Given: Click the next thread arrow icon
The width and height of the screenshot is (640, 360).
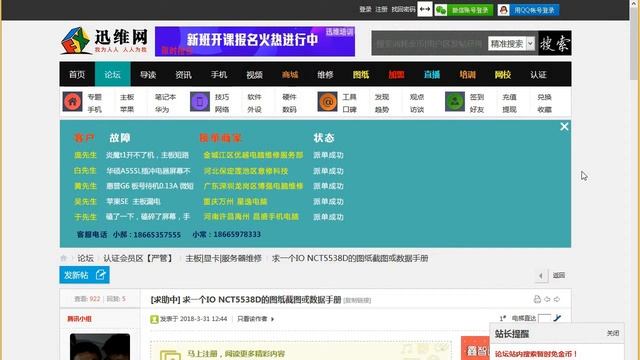Looking at the screenshot, I should (557, 299).
